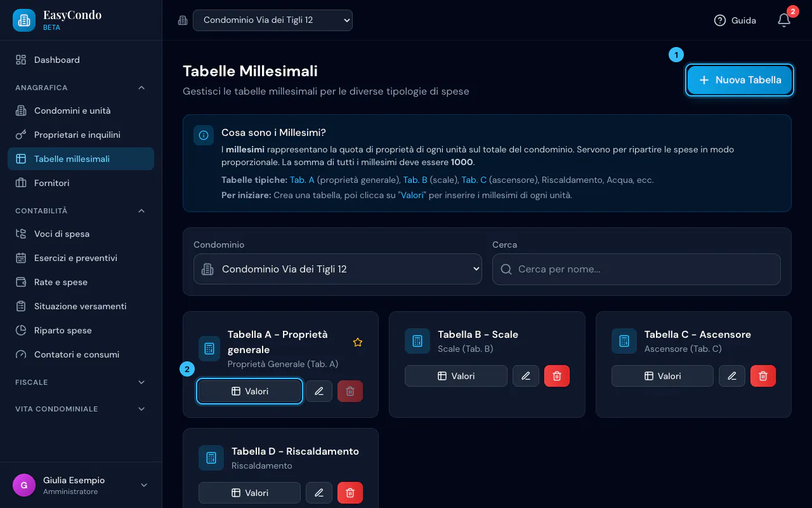
Task: Open Esercizi e preventivi page
Action: 81,258
